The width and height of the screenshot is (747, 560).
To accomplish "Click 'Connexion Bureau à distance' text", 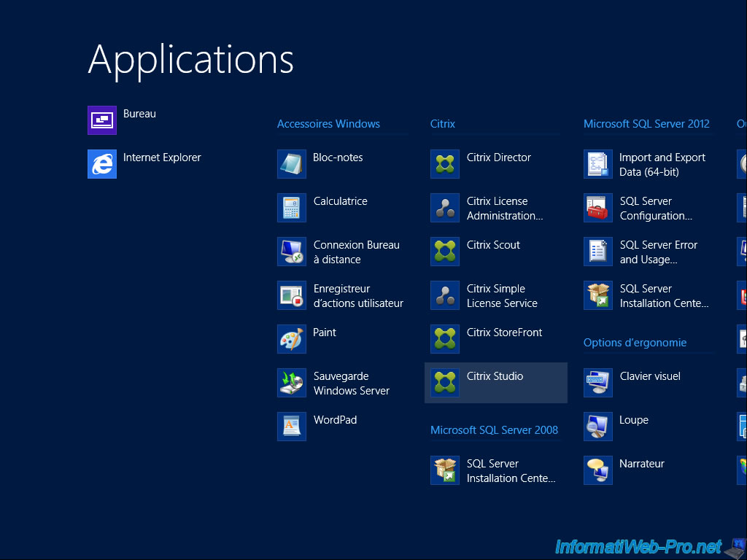I will (356, 252).
